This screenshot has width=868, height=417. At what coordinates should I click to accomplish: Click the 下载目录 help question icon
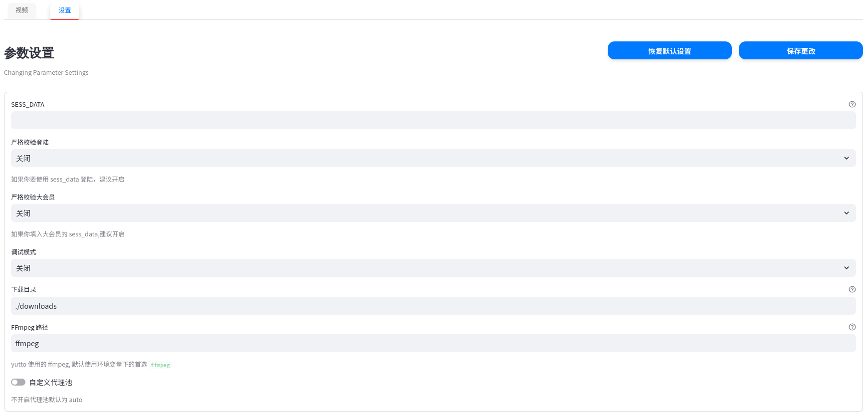point(852,289)
